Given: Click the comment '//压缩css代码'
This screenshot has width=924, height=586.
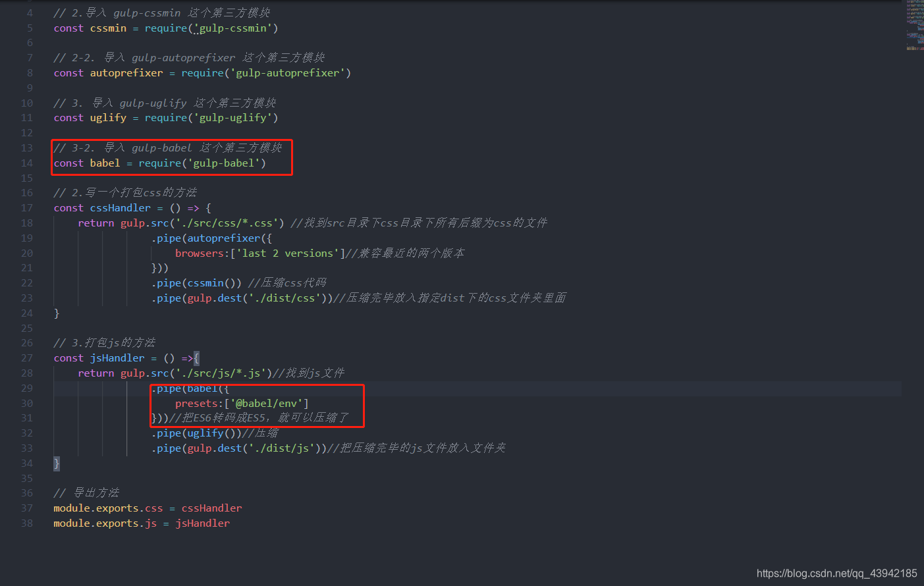Looking at the screenshot, I should (287, 283).
